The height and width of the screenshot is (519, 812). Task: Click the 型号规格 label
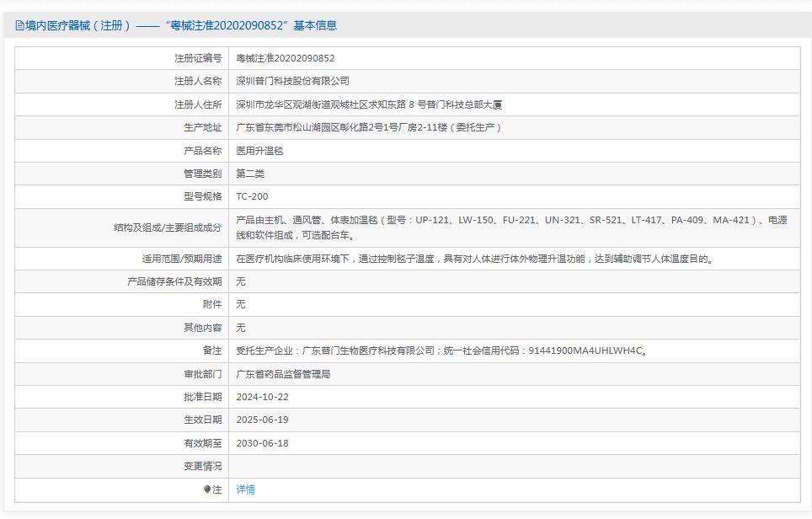(x=202, y=196)
